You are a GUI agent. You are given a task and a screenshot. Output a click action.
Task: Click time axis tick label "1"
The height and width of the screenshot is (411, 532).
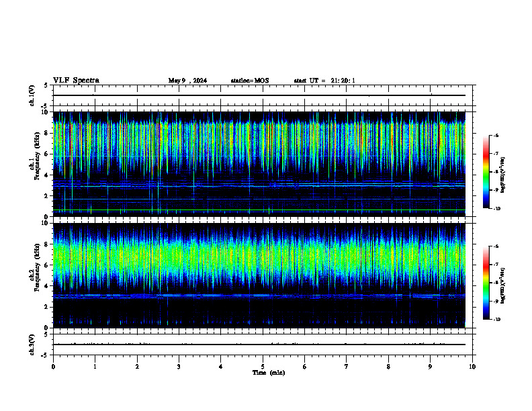tap(95, 367)
